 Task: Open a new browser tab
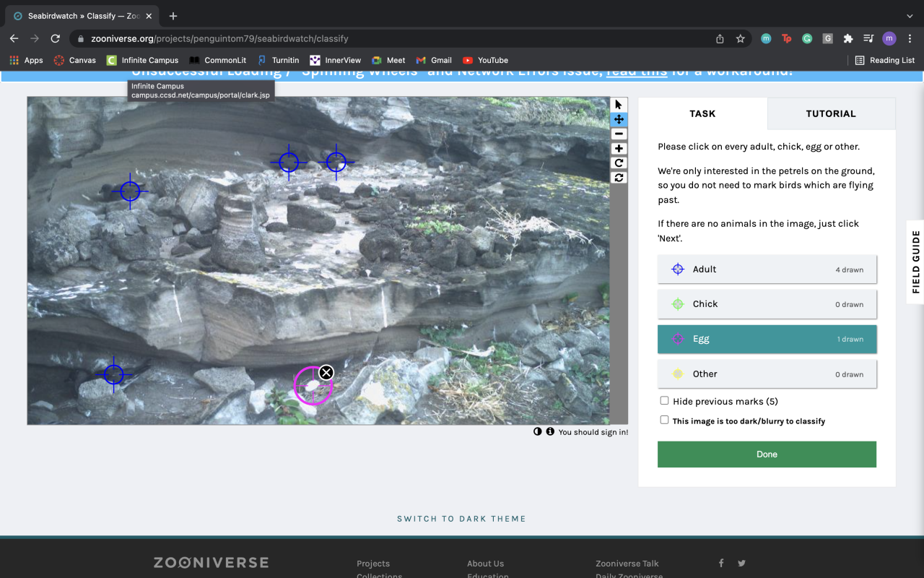[x=173, y=16]
